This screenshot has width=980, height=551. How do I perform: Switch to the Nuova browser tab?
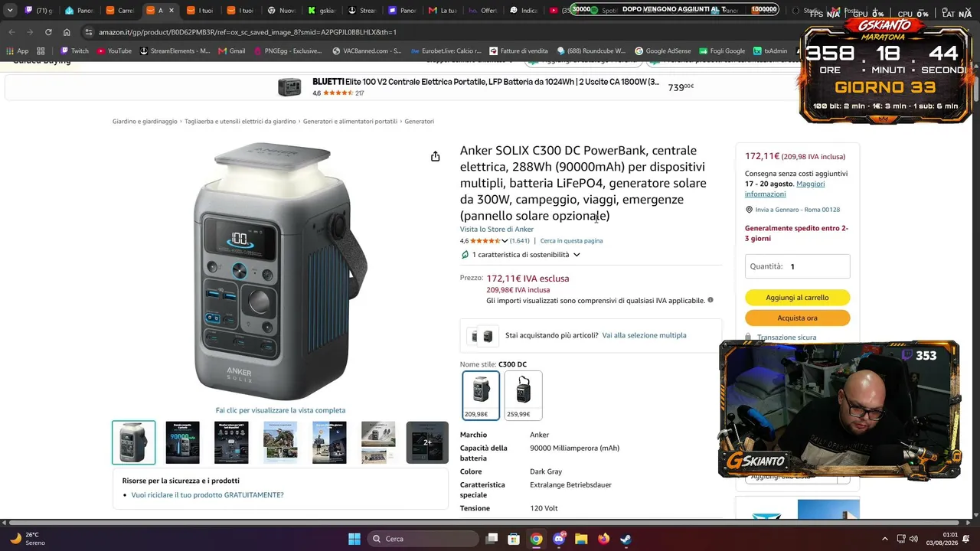click(x=282, y=11)
